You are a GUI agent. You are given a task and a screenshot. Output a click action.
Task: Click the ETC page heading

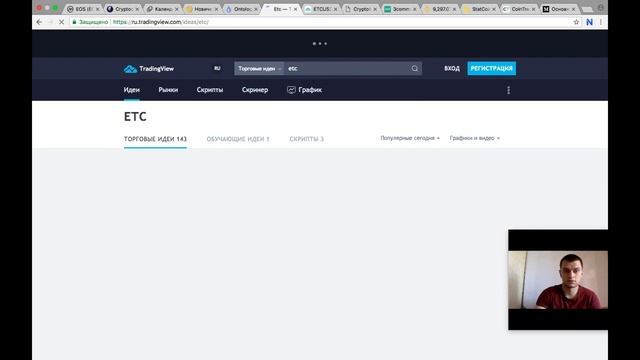pos(135,117)
